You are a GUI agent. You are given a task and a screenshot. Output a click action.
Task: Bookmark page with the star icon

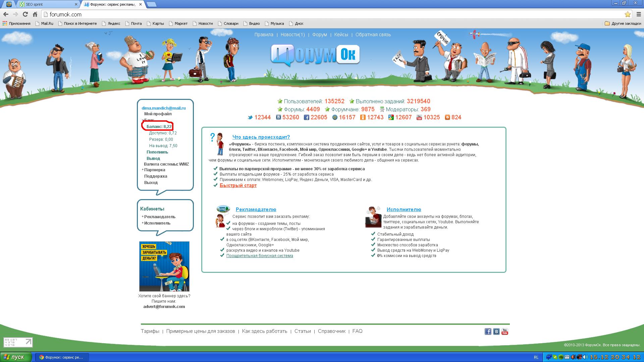(628, 14)
